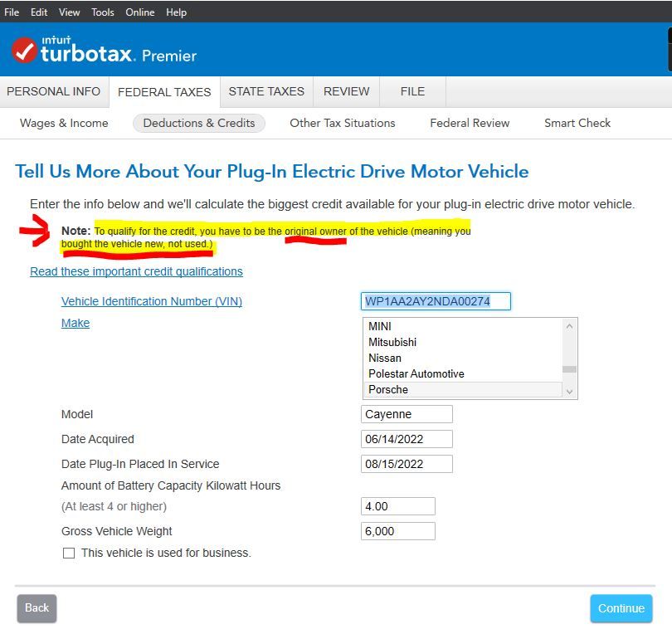Screen dimensions: 672x634
Task: Click the battery capacity kilowatt hours field
Action: point(398,506)
